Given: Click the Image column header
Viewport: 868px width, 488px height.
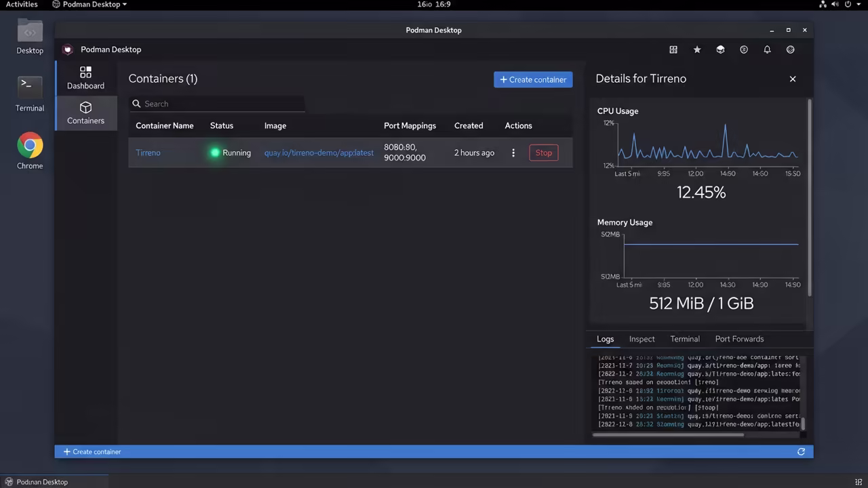Looking at the screenshot, I should 275,125.
